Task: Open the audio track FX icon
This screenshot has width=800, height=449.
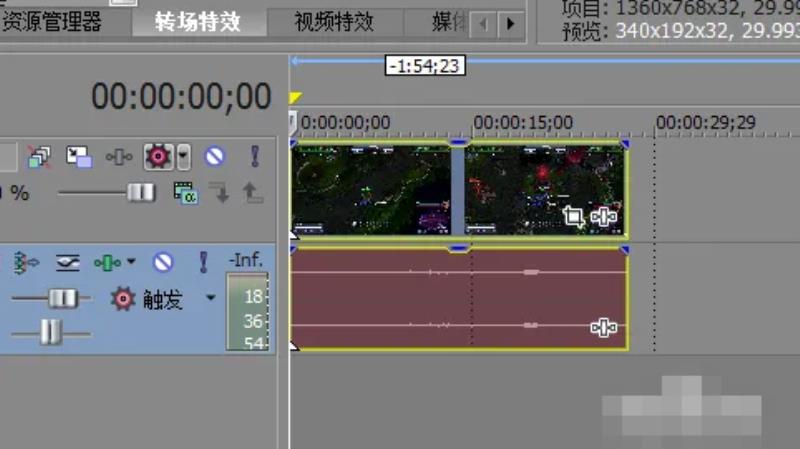Action: (68, 262)
